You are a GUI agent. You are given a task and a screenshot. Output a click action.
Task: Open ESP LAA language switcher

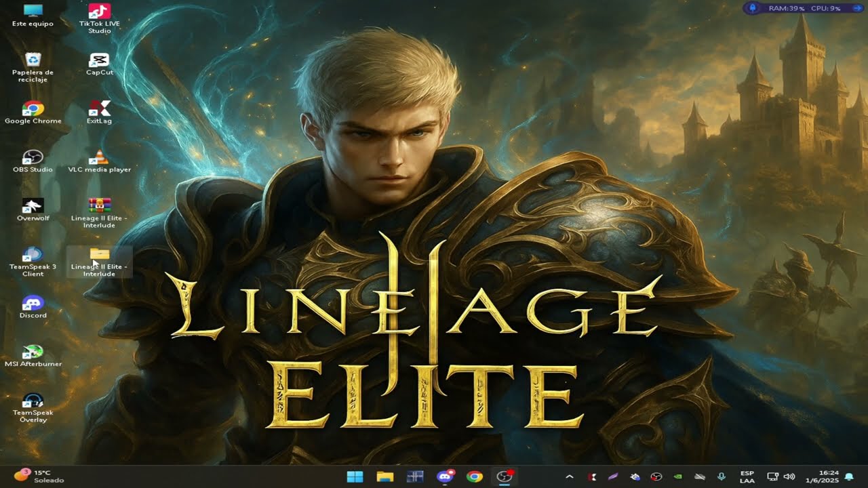point(747,476)
